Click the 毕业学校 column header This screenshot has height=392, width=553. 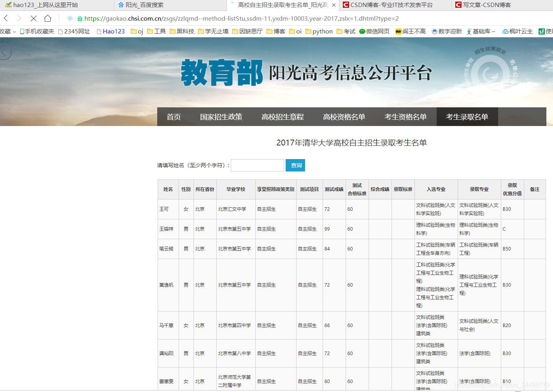pos(236,189)
